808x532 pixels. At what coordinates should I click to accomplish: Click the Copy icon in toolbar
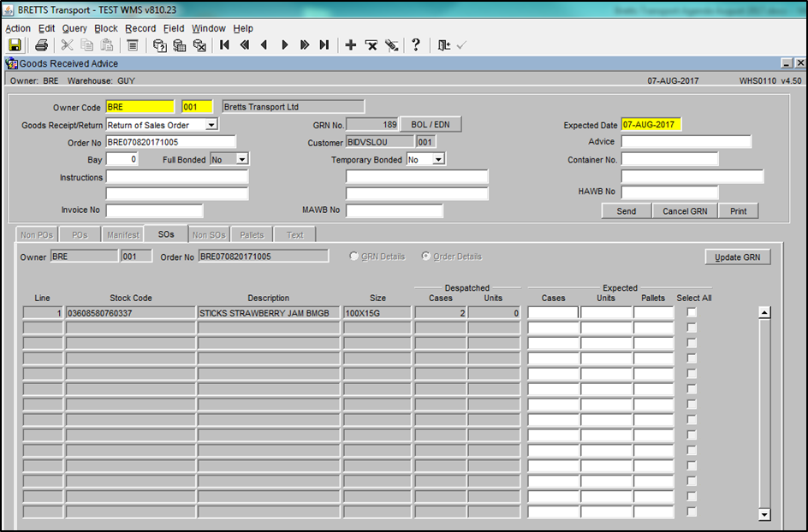coord(87,45)
